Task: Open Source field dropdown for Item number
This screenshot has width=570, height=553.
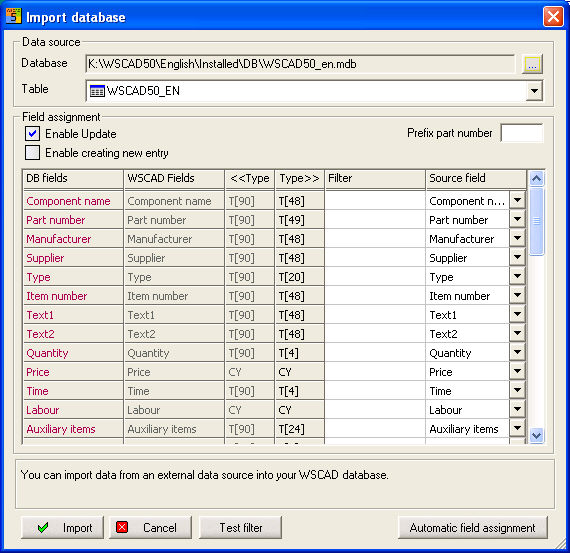Action: coord(517,295)
